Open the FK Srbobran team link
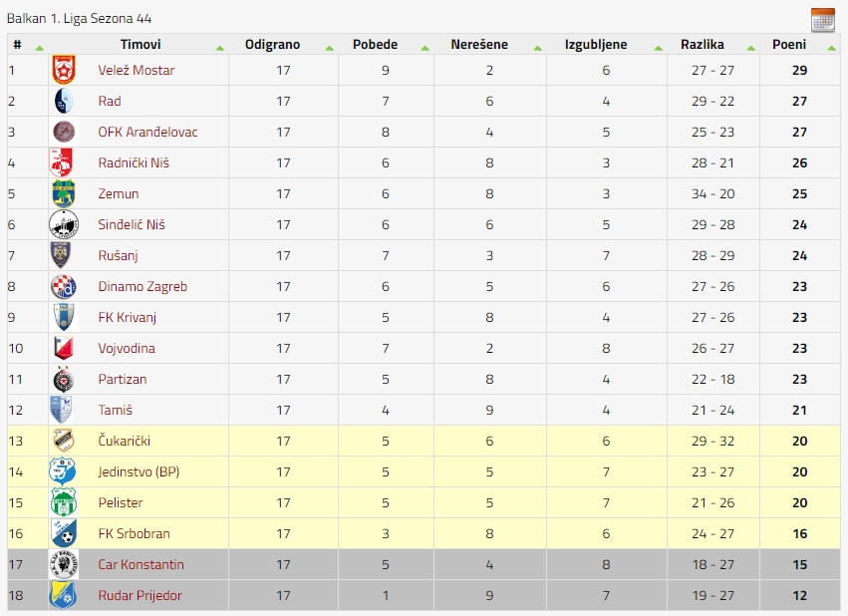848x616 pixels. [x=135, y=534]
